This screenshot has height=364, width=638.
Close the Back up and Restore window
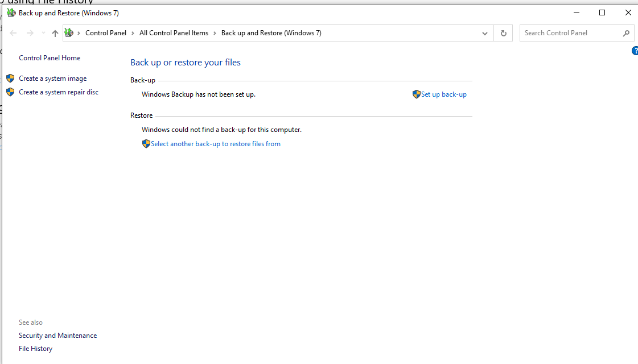click(628, 13)
